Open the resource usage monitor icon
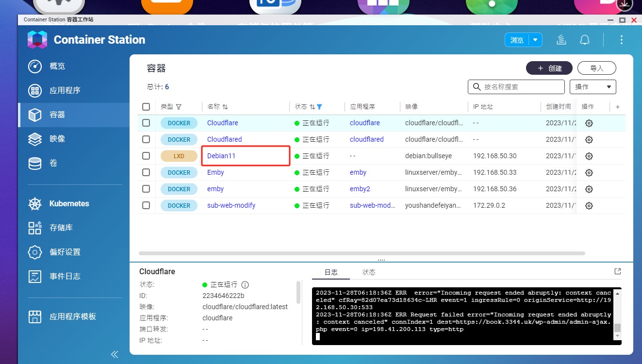The image size is (642, 364). click(x=561, y=40)
